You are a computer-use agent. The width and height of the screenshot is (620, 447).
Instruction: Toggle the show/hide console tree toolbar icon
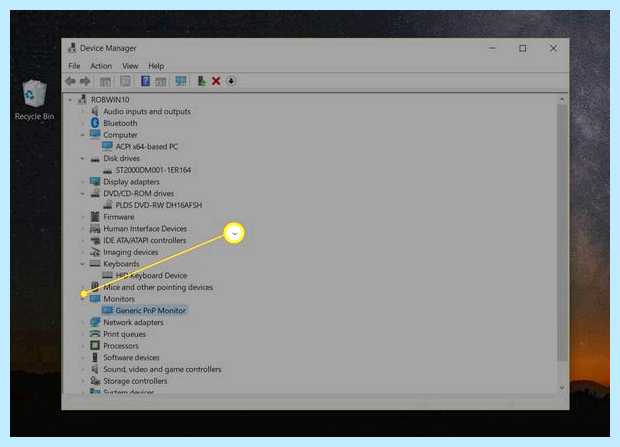point(105,82)
